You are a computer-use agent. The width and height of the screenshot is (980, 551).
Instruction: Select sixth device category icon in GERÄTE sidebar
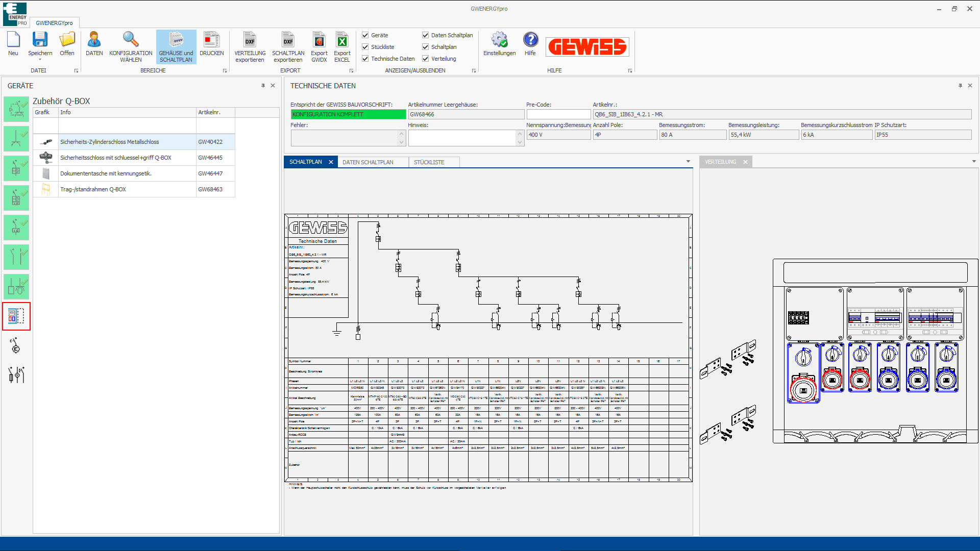16,257
